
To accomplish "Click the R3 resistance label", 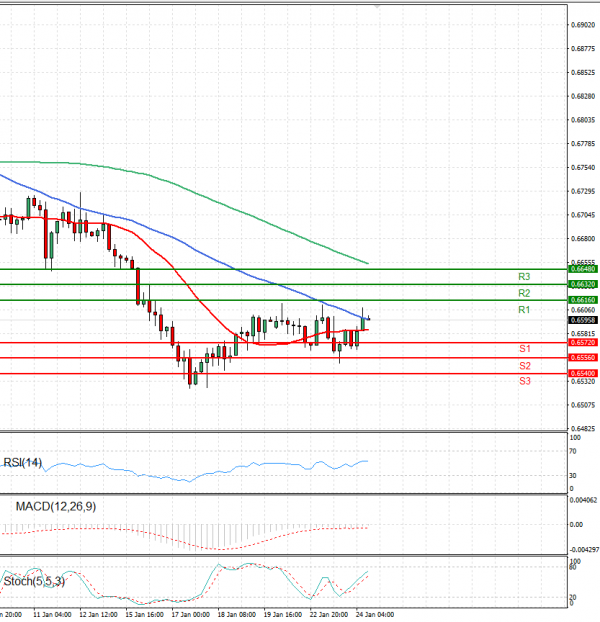I will [524, 276].
